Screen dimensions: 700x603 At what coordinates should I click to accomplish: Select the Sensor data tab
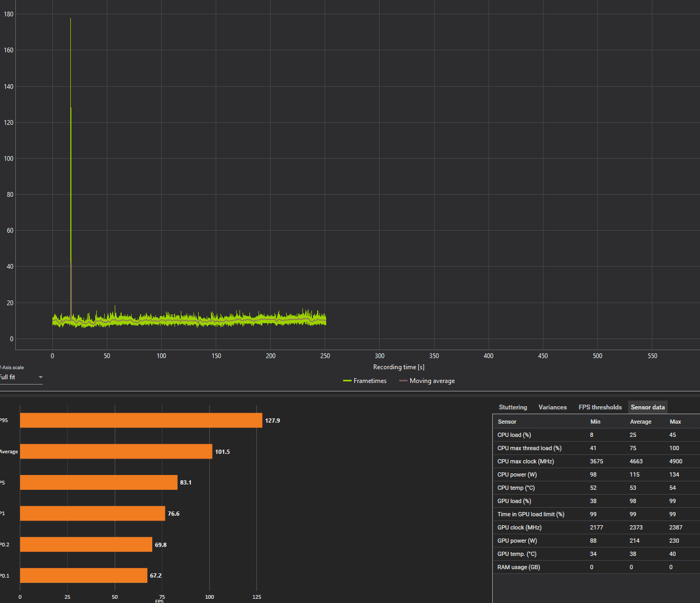point(648,407)
